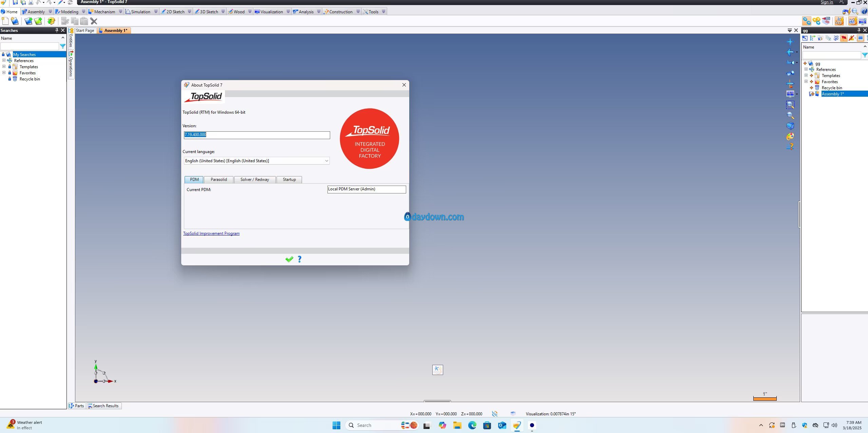Select Assembly 1* in the gg tree

click(x=833, y=94)
